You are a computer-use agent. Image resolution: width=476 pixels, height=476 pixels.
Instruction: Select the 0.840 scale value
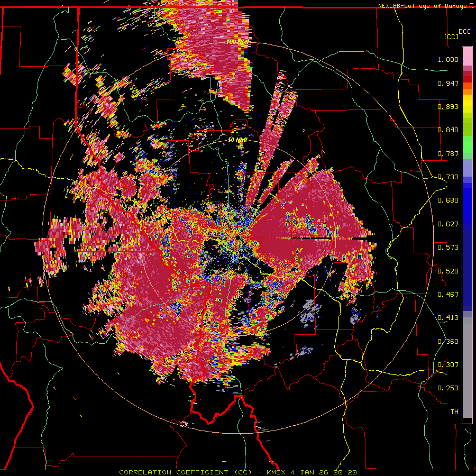click(448, 130)
